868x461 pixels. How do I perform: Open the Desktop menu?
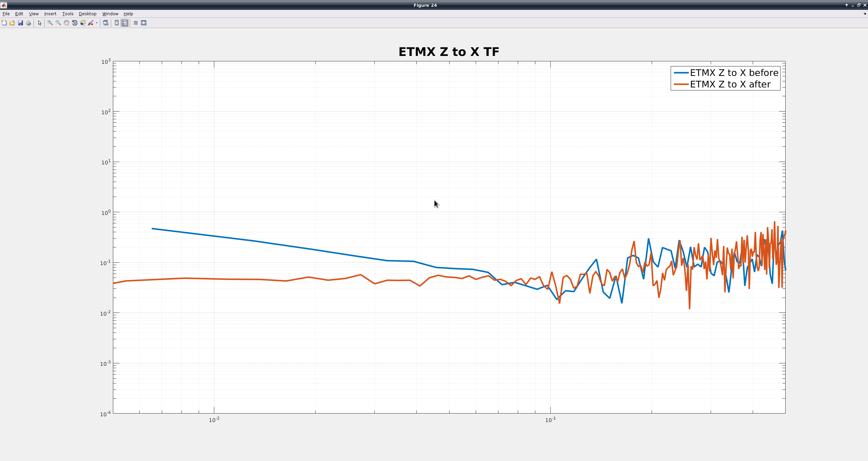[x=87, y=14]
